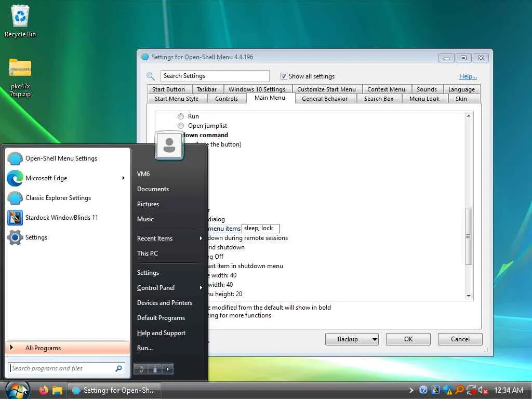The image size is (532, 399).
Task: Open the Customize Start Menu tab
Action: [x=327, y=89]
